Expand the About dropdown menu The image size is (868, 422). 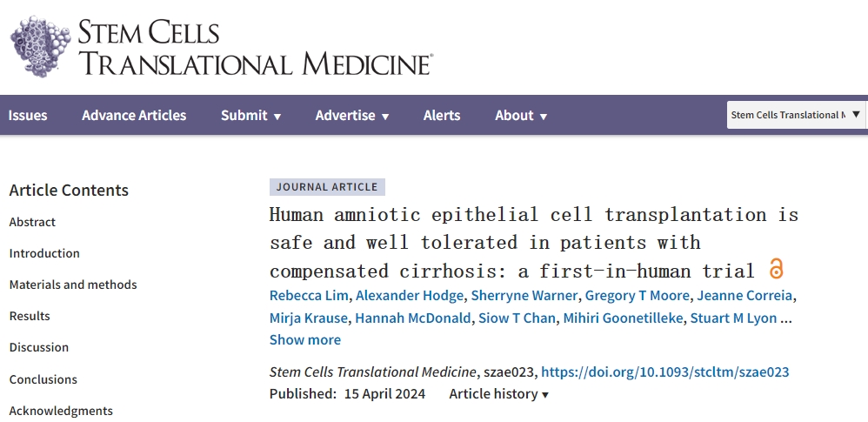(x=521, y=115)
